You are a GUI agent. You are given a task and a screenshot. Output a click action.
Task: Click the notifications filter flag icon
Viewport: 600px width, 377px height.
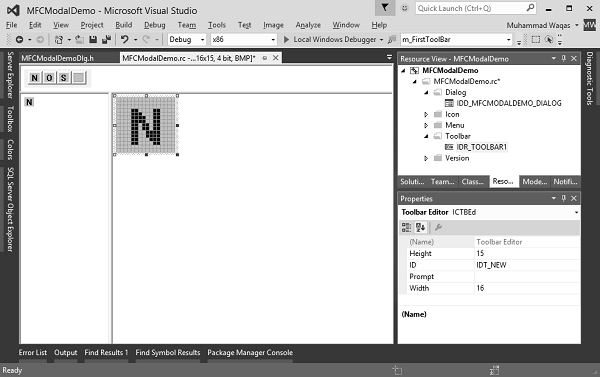385,8
